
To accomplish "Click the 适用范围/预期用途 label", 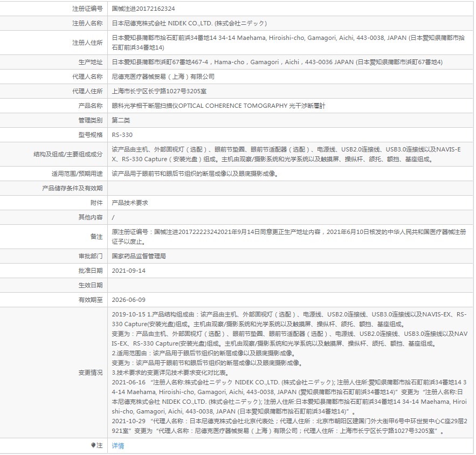I will (77, 174).
